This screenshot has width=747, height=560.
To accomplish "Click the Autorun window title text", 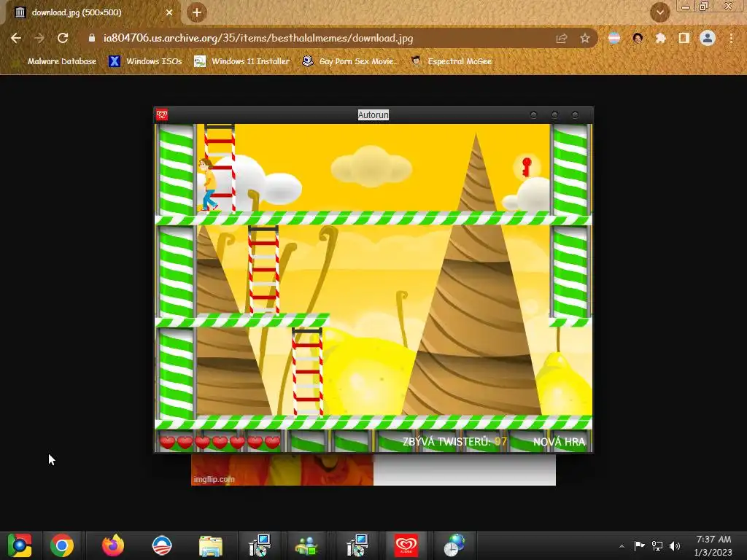I will pyautogui.click(x=373, y=114).
